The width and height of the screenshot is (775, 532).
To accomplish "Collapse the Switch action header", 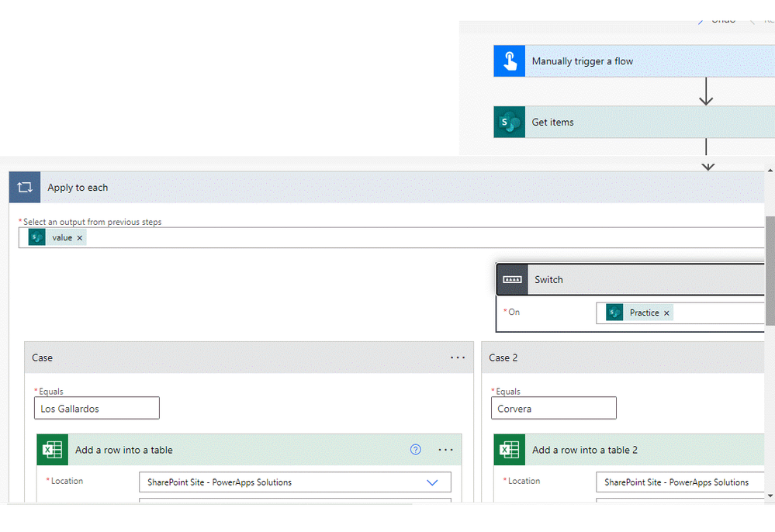I will (x=631, y=280).
